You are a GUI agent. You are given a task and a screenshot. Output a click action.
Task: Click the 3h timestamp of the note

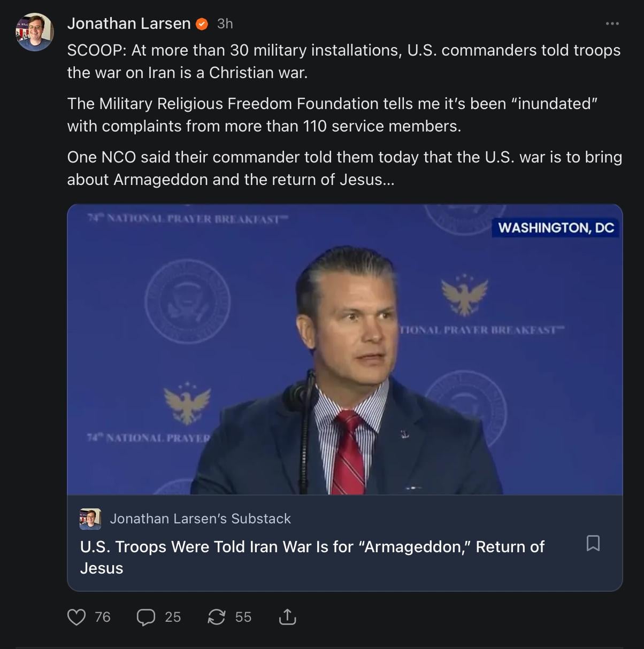point(225,24)
